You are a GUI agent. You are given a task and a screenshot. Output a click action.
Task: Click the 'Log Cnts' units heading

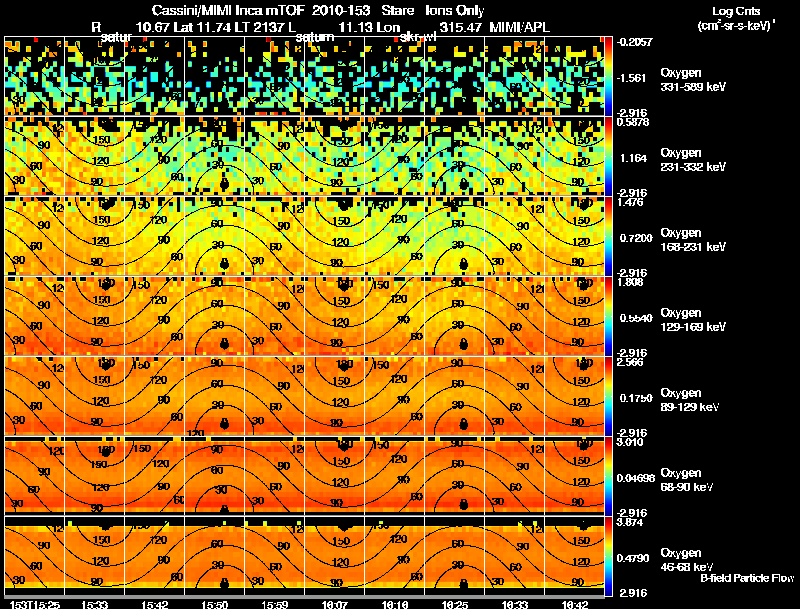click(736, 11)
